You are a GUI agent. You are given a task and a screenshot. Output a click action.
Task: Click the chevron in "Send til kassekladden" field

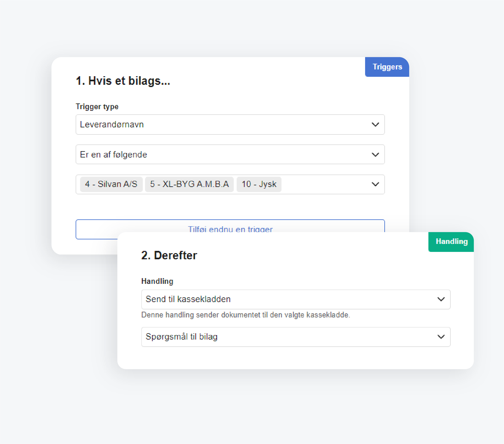click(441, 299)
